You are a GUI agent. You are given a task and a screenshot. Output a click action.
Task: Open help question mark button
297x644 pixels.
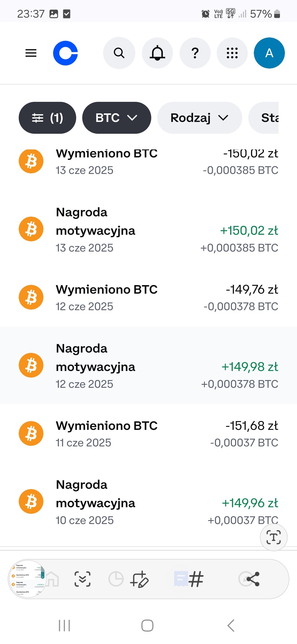pos(195,53)
